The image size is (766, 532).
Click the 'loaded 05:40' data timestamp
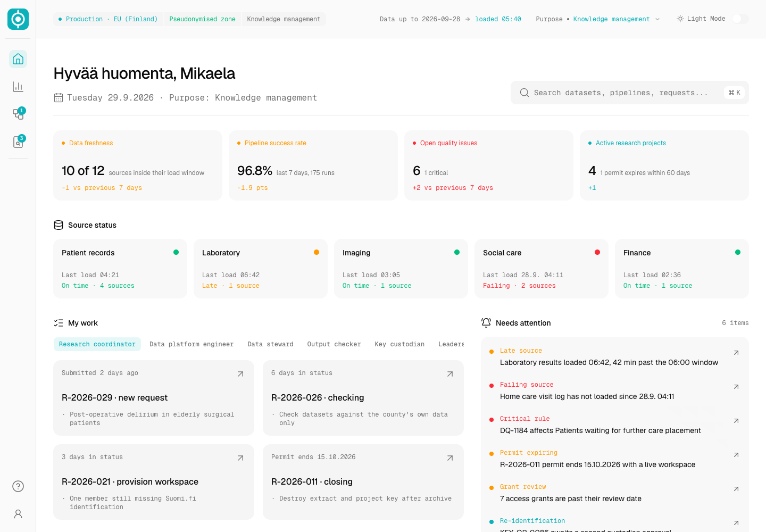[498, 19]
